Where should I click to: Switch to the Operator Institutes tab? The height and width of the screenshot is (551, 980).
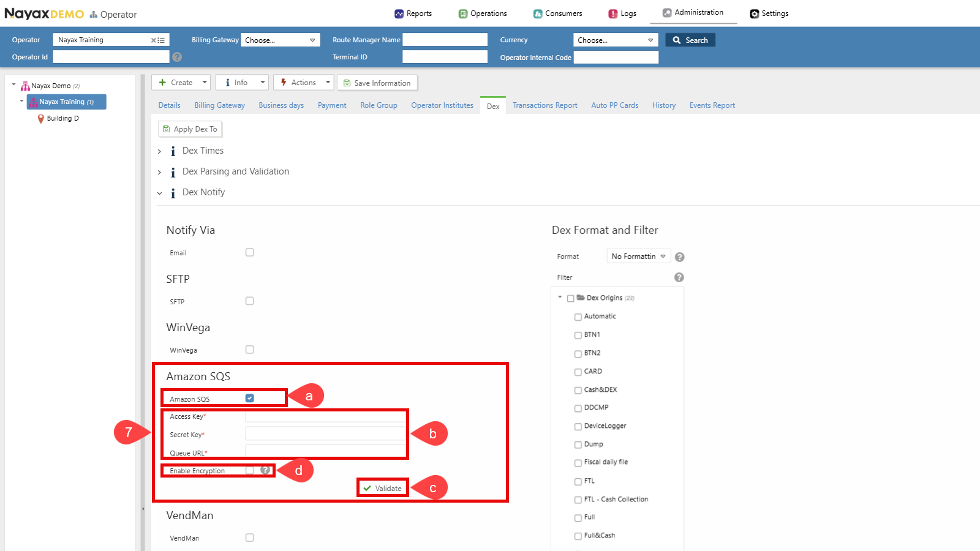tap(442, 105)
